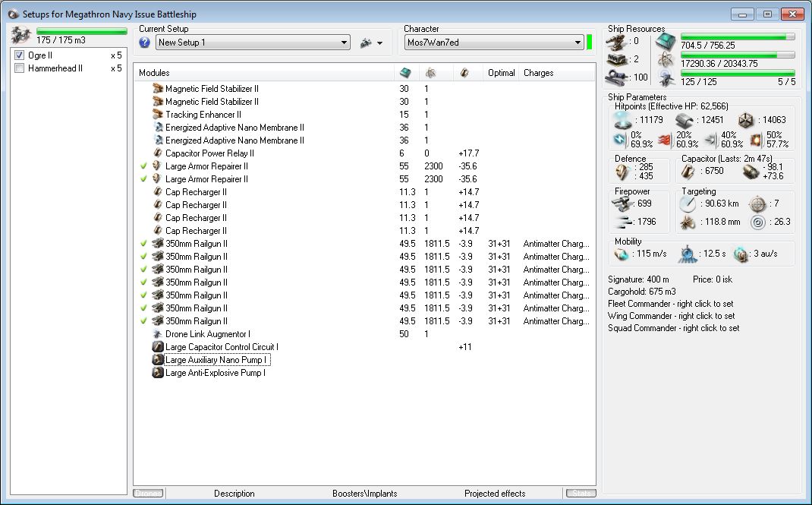Click the warp speed icon showing 3 au/s
812x505 pixels.
(741, 254)
